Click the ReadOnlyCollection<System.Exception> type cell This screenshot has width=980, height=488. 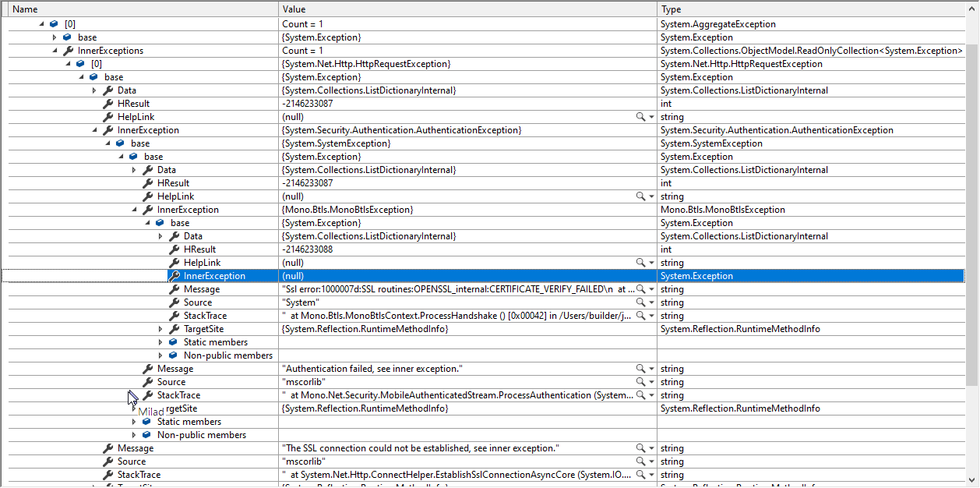tap(811, 51)
